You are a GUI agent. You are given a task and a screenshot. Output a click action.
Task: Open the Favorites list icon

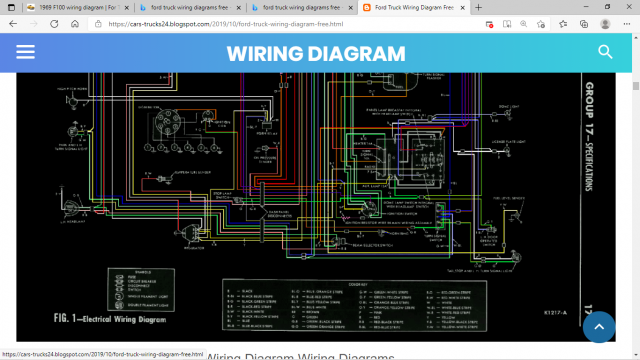click(563, 24)
